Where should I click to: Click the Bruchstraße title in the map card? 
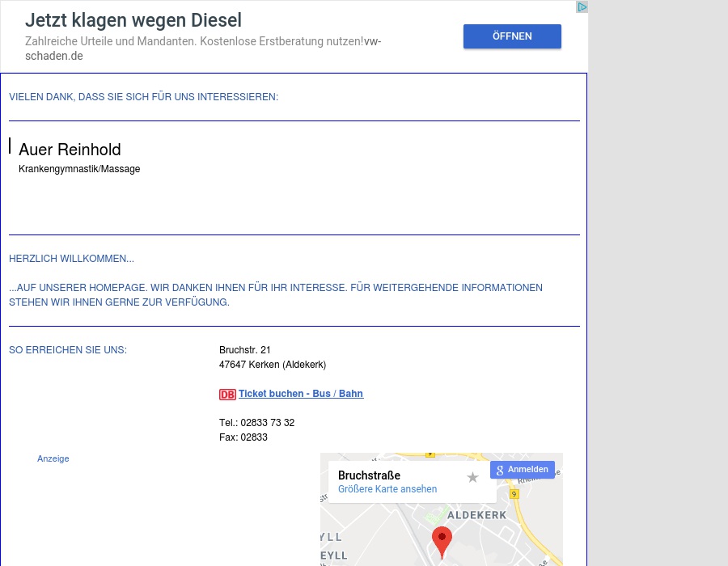tap(369, 475)
